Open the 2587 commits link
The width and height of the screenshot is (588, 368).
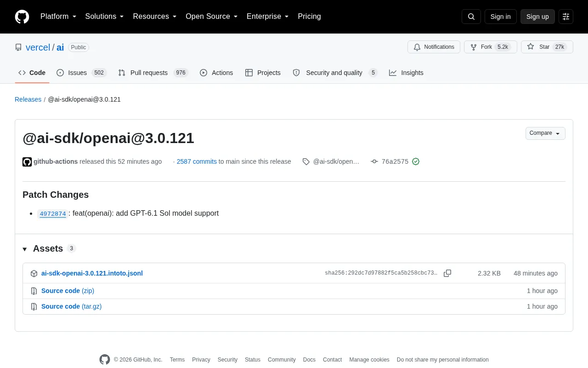[197, 161]
